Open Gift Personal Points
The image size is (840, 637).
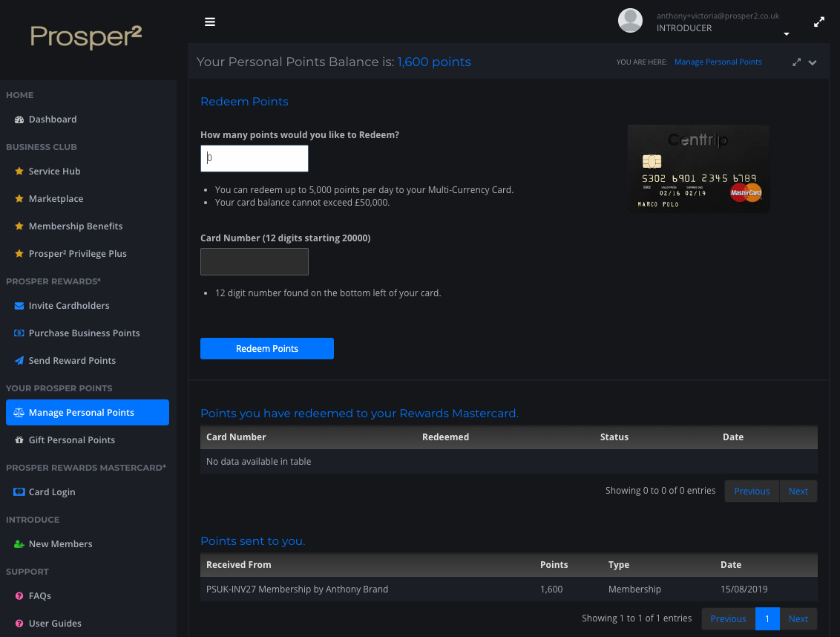(72, 440)
